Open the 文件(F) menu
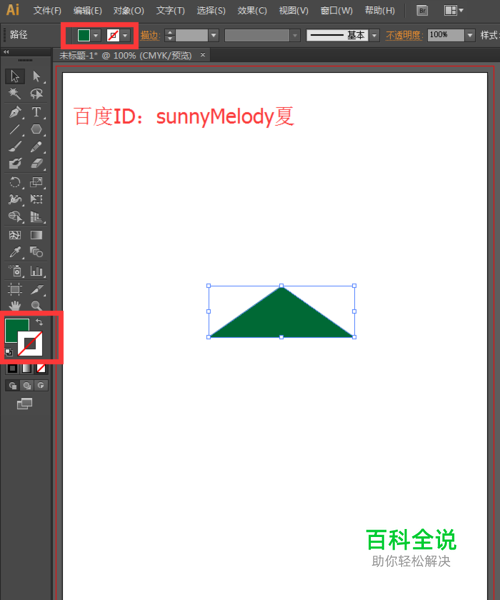The image size is (500, 600). pyautogui.click(x=47, y=11)
